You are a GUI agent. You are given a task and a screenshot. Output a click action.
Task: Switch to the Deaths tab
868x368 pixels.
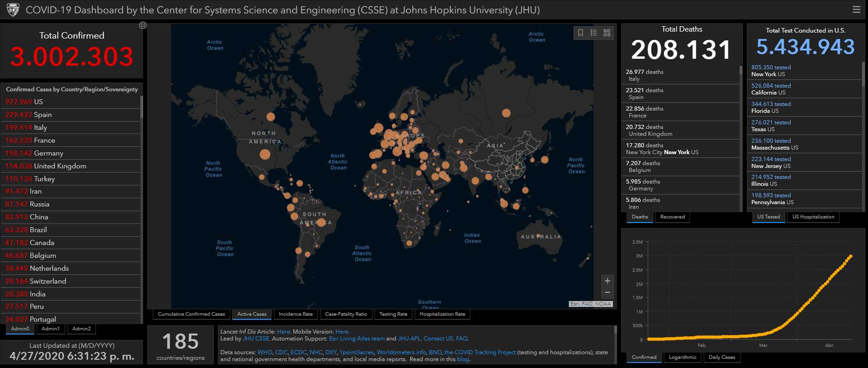pyautogui.click(x=640, y=217)
